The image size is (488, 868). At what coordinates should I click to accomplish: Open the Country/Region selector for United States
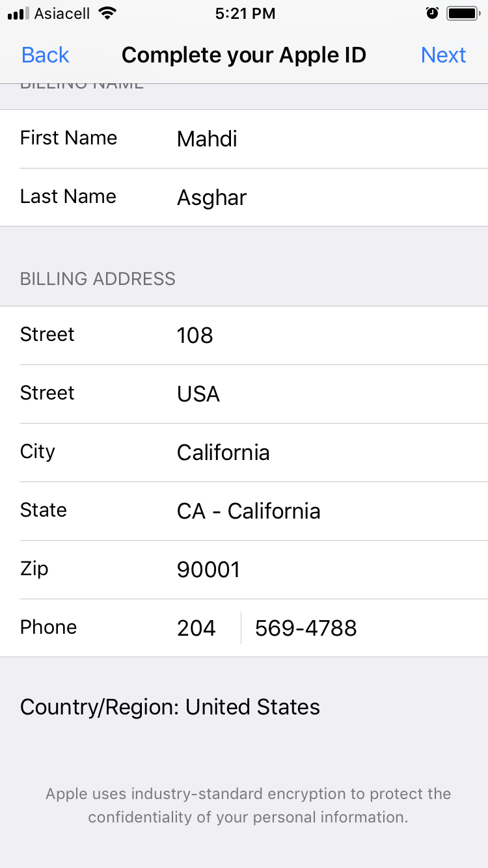[x=169, y=707]
